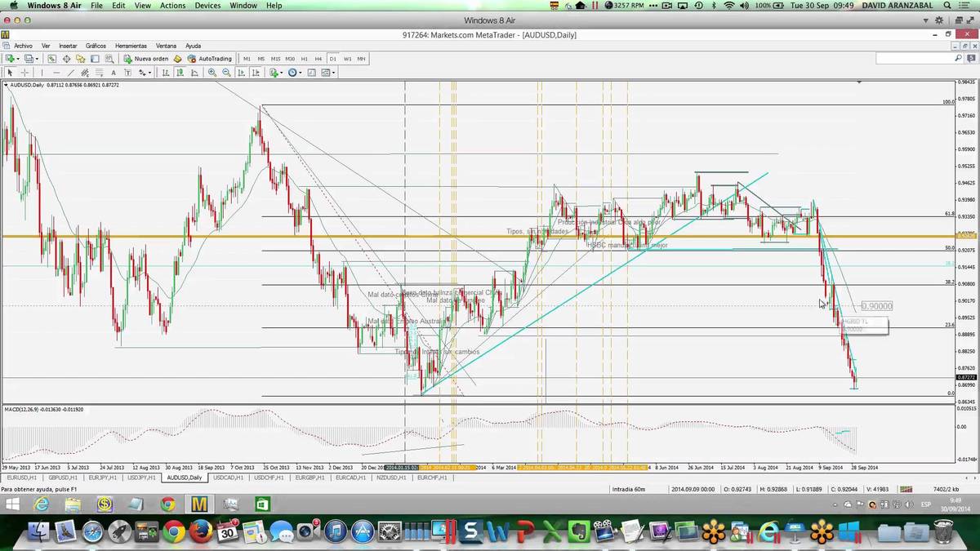Set timeframe to H4
The height and width of the screenshot is (551, 980).
[318, 59]
